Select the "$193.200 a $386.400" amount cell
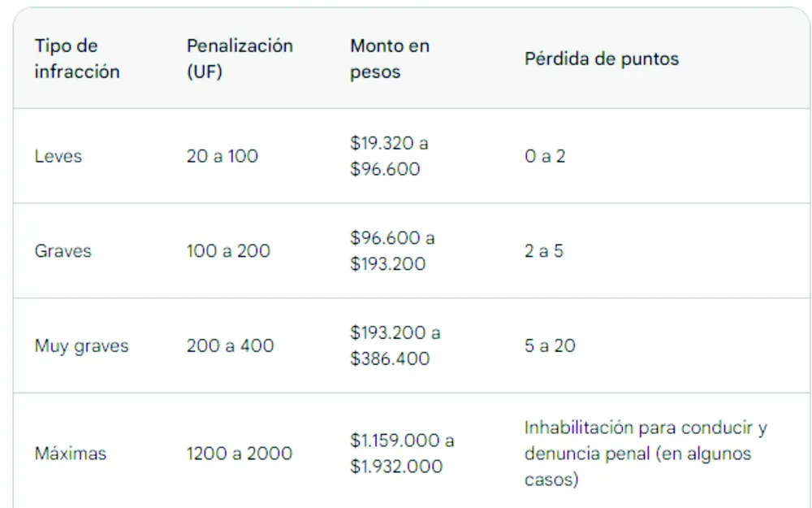Viewport: 812px width, 508px height. tap(395, 345)
